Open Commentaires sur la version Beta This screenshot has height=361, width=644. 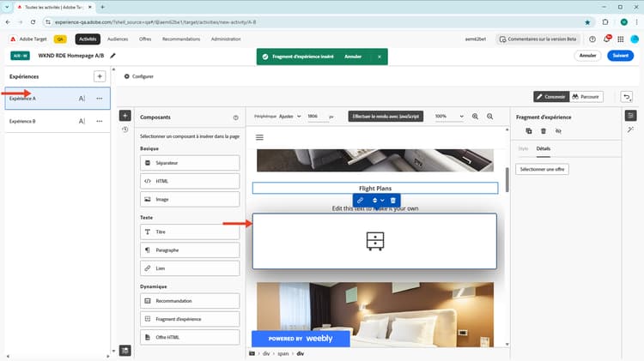538,39
